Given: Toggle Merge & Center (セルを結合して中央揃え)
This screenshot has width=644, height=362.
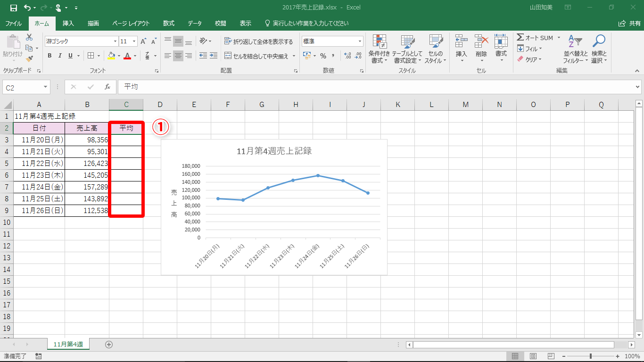Looking at the screenshot, I should pos(257,56).
